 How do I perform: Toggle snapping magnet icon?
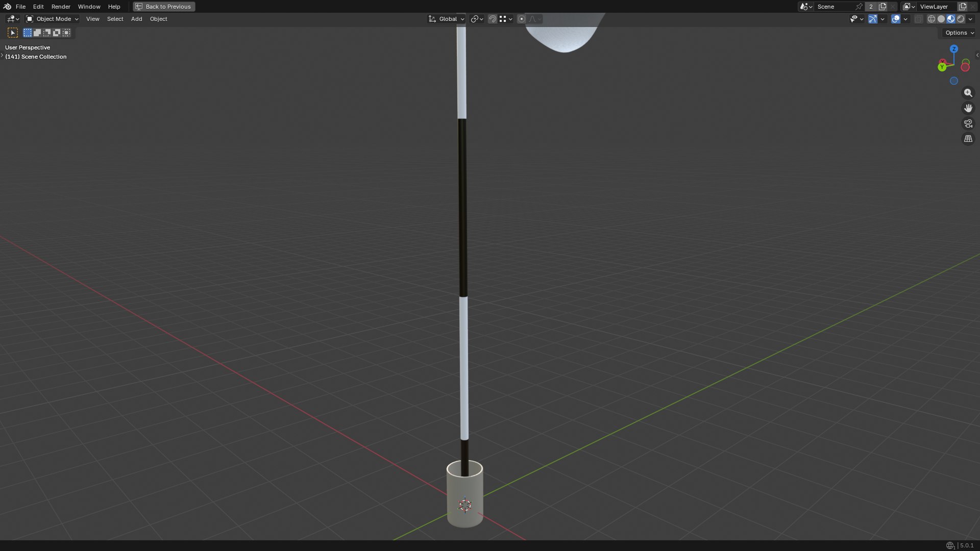pyautogui.click(x=493, y=19)
